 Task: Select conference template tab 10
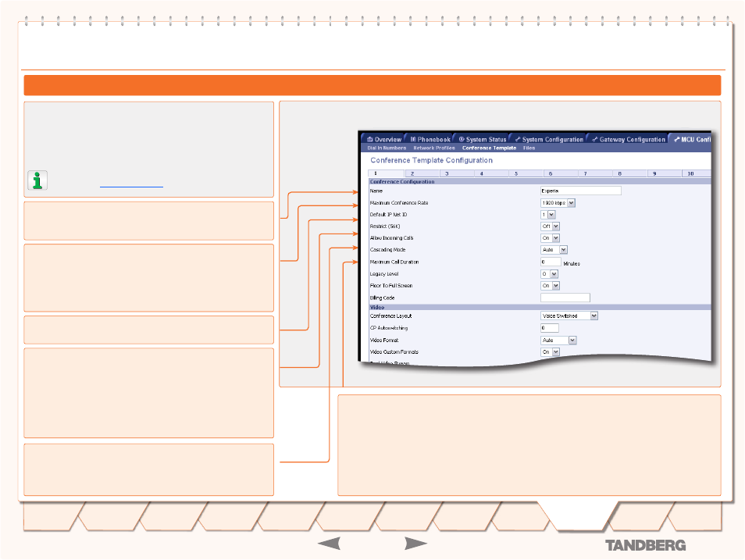pyautogui.click(x=697, y=173)
